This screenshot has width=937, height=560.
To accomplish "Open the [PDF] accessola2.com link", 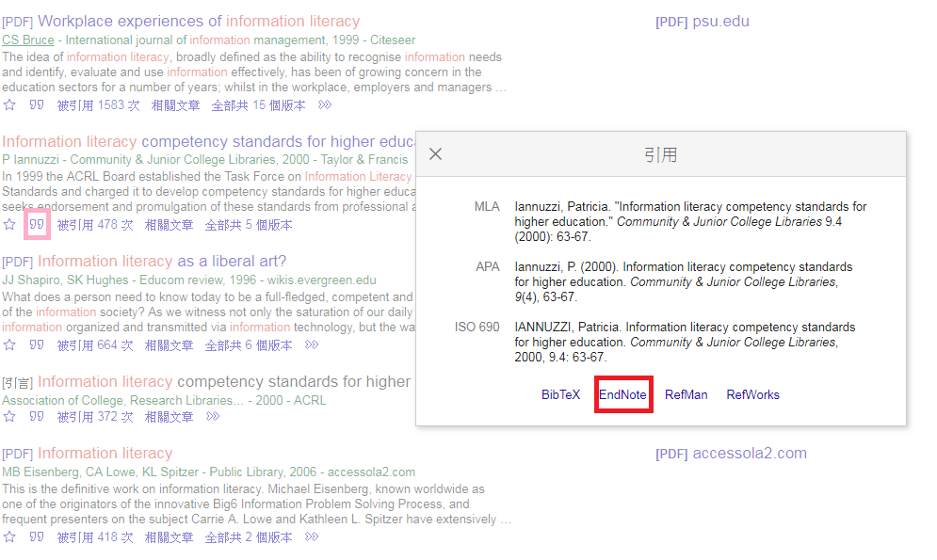I will [731, 453].
